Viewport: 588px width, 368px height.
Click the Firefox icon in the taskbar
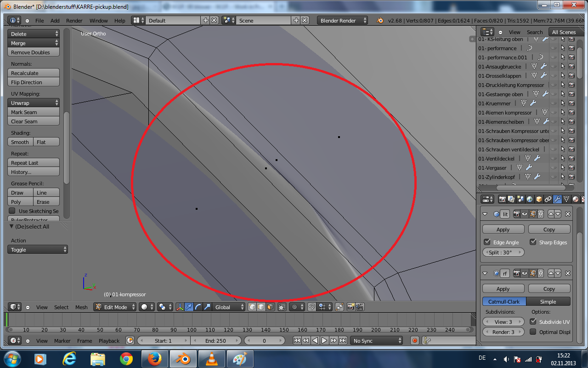click(155, 359)
